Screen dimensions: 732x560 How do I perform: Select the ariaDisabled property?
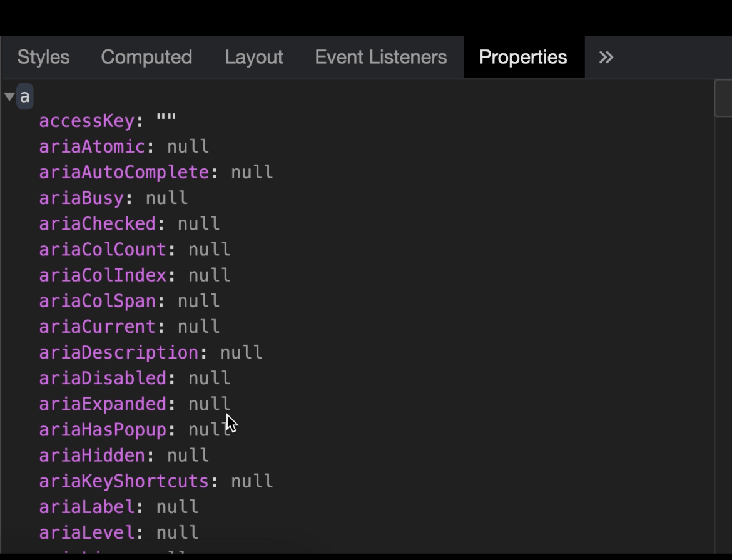pyautogui.click(x=103, y=378)
